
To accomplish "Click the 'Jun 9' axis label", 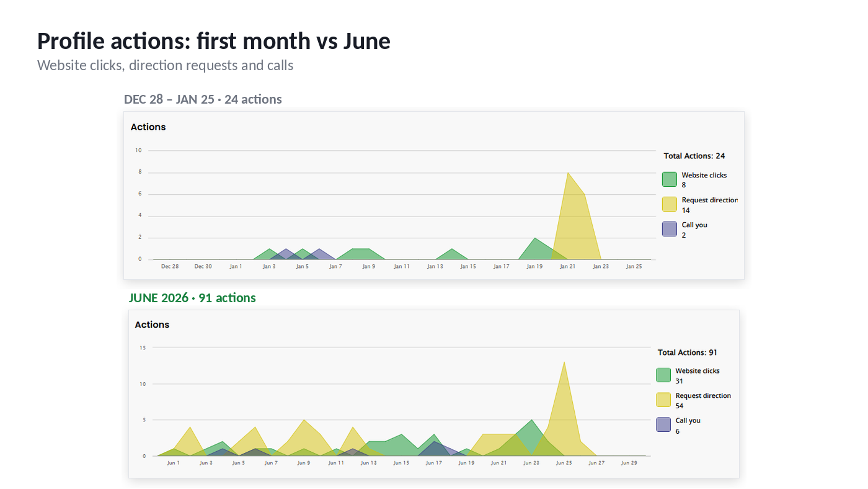I will [x=303, y=463].
